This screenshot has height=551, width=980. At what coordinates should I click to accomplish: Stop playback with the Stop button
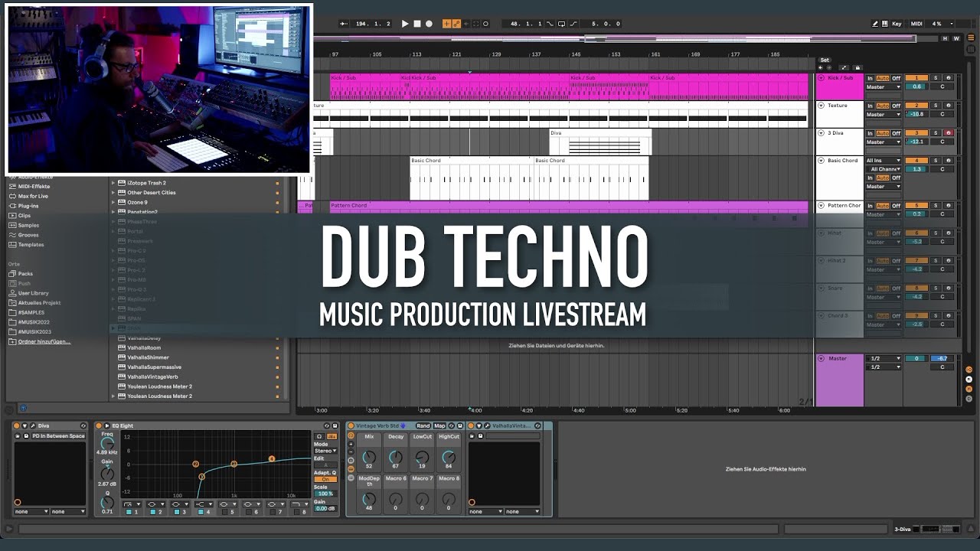pos(417,24)
